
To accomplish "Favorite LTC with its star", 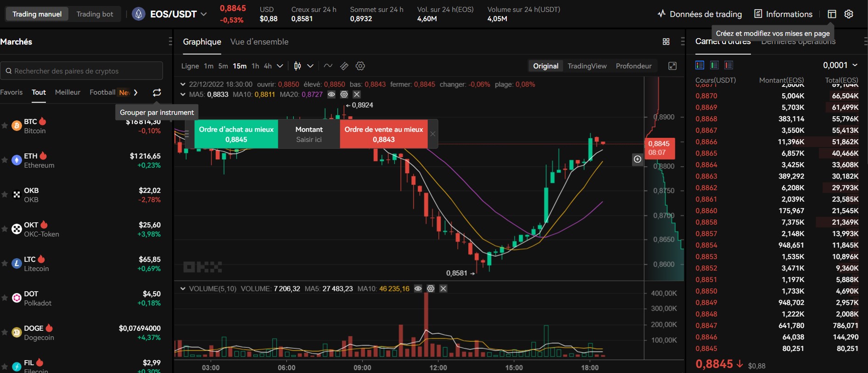I will click(5, 263).
